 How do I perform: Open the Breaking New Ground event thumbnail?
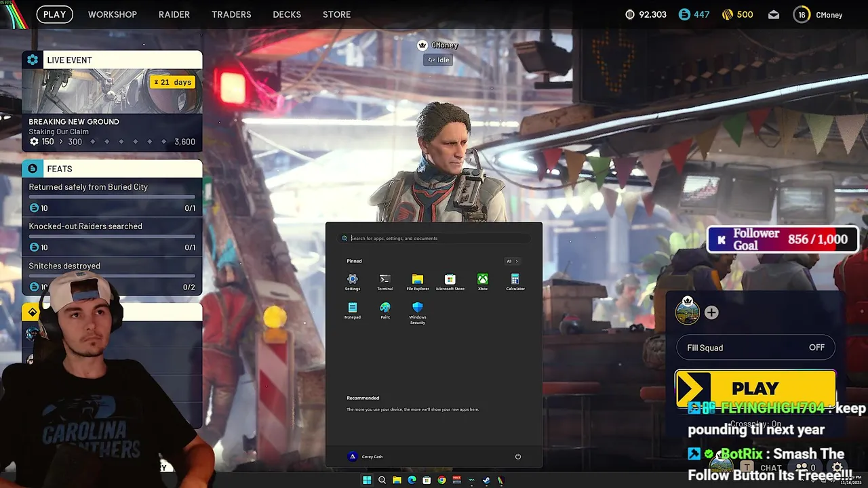[x=112, y=91]
